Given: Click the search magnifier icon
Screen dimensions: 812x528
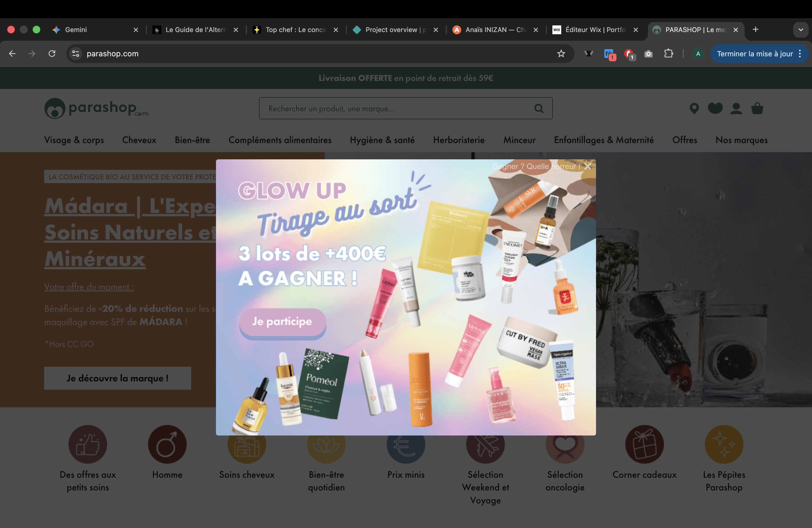Looking at the screenshot, I should [x=539, y=109].
